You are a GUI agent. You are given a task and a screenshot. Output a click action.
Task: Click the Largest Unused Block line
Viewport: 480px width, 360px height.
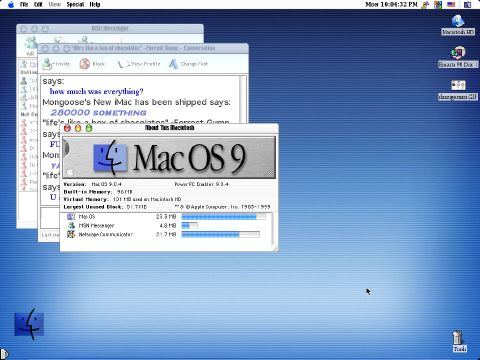[105, 207]
